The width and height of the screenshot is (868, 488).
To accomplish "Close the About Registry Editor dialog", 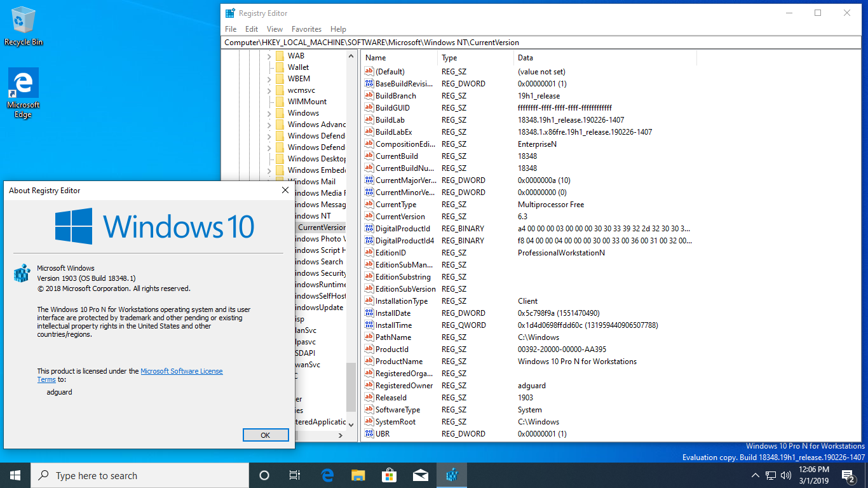I will 285,190.
